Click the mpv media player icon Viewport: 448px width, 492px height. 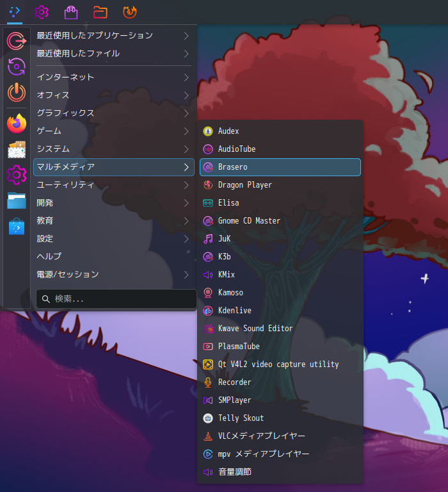point(208,454)
